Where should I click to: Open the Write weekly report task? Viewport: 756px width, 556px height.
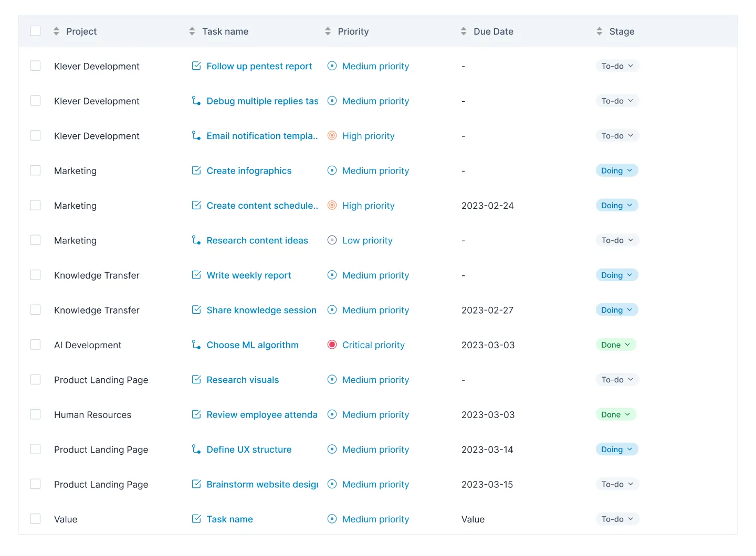click(x=249, y=275)
